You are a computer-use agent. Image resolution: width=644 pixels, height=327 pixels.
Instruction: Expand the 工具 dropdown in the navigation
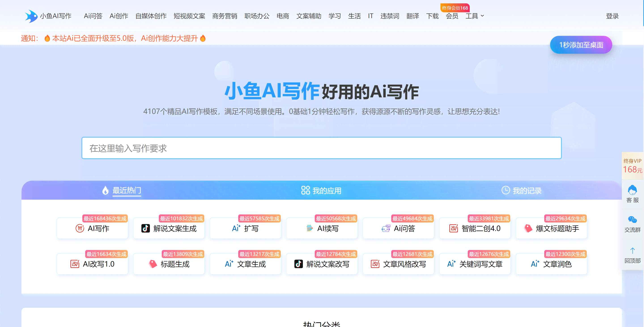pos(475,16)
